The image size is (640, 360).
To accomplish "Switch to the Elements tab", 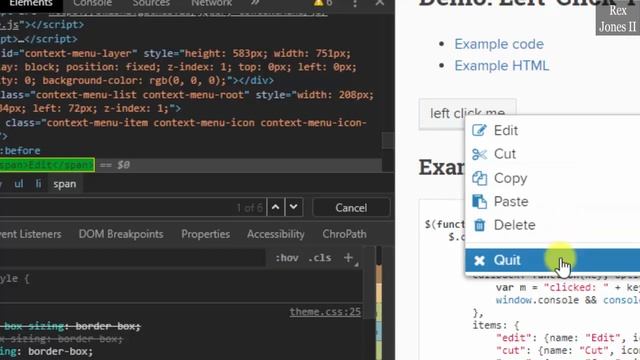I will (x=31, y=3).
